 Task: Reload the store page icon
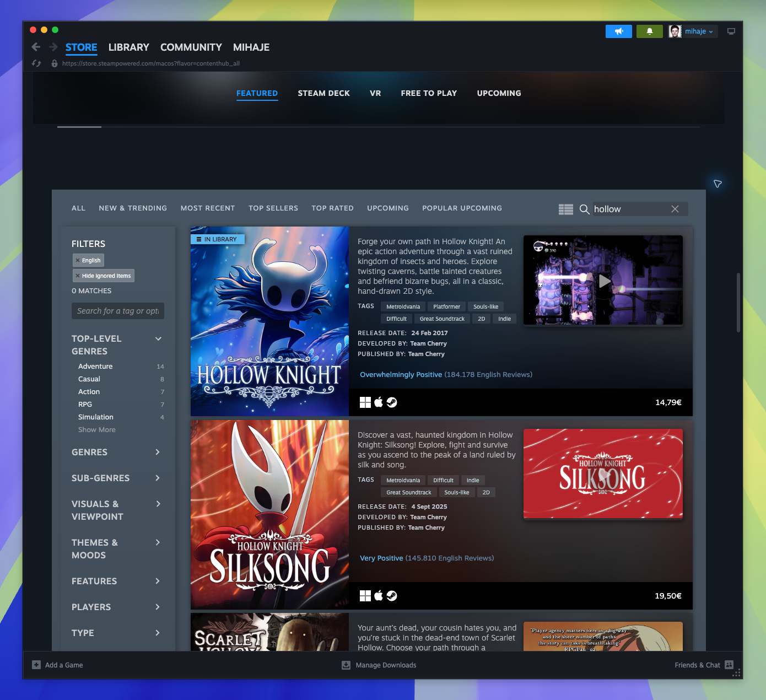click(x=37, y=63)
